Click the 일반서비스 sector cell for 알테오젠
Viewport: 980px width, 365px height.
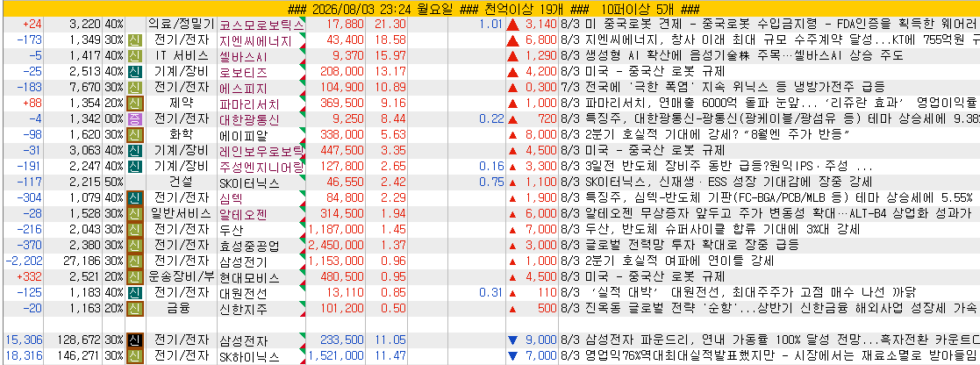click(x=182, y=214)
